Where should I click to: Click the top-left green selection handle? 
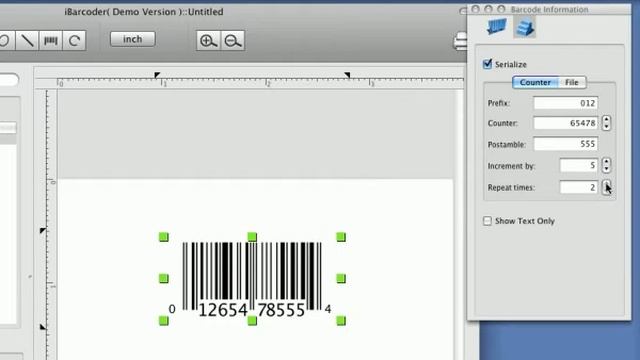pyautogui.click(x=164, y=237)
